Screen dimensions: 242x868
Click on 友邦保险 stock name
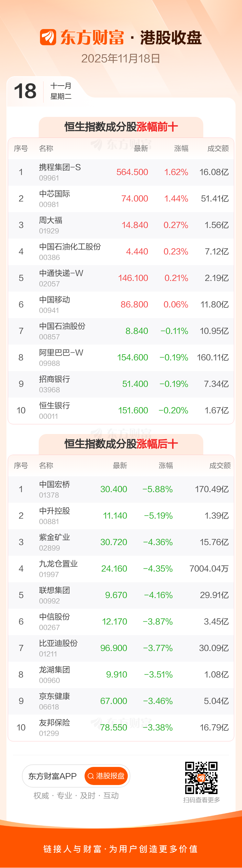point(55,723)
